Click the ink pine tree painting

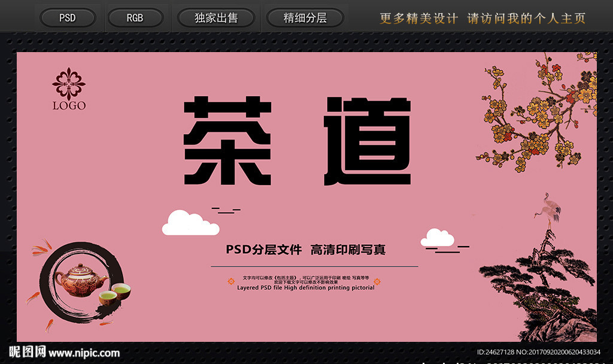538,286
